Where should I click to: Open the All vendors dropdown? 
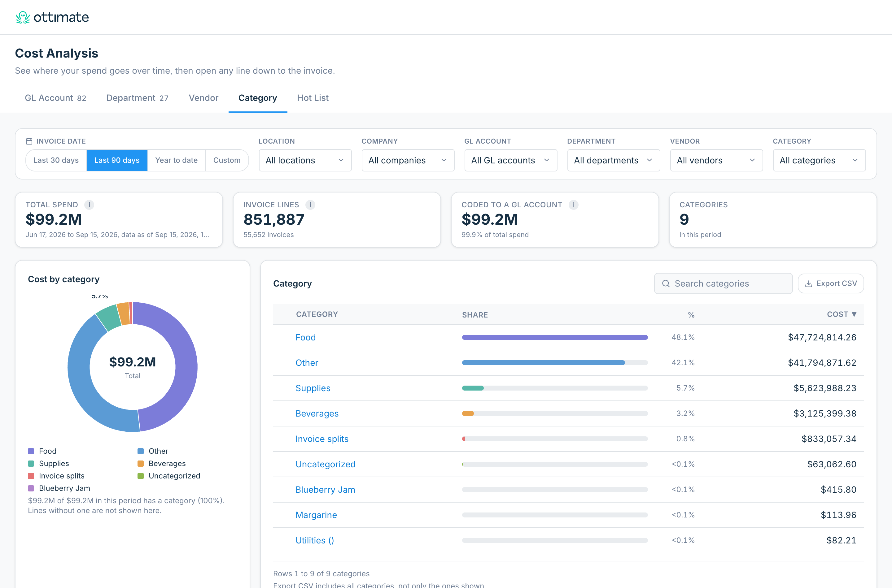click(716, 160)
